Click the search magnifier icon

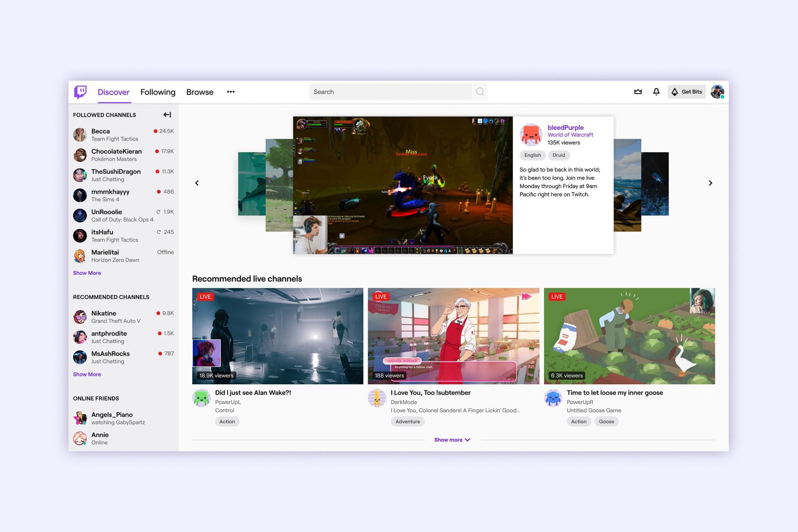(x=480, y=92)
